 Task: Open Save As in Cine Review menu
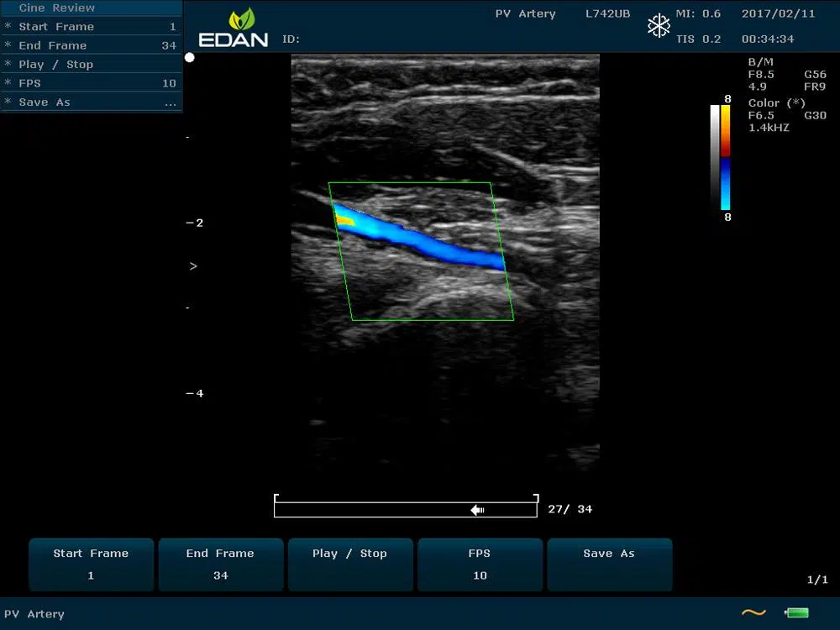click(91, 102)
